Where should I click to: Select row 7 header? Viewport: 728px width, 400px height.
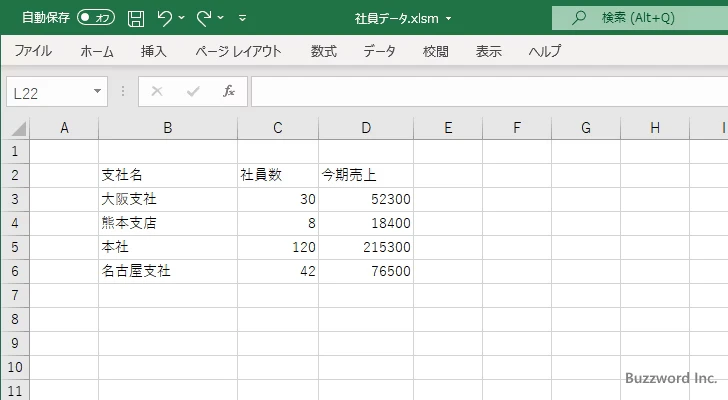point(15,295)
